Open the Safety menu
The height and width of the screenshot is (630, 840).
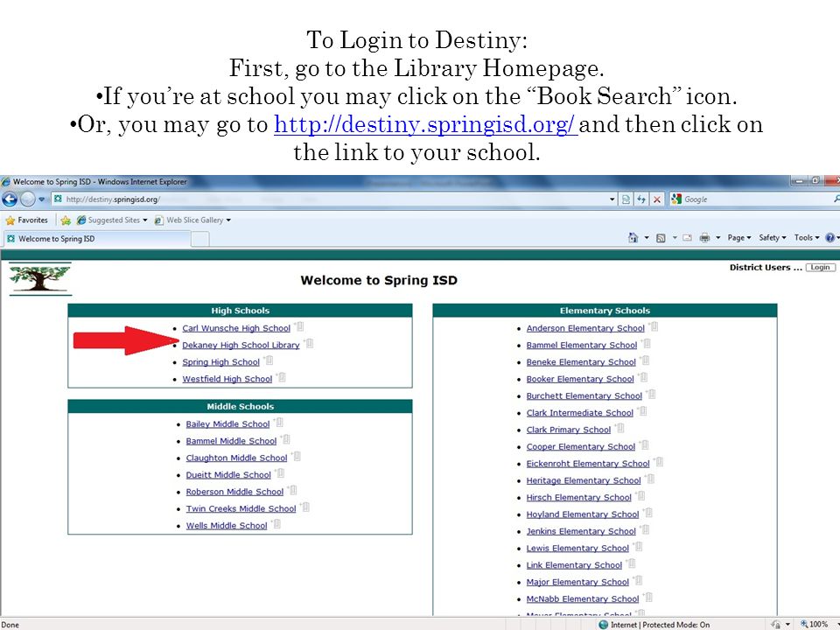[773, 238]
